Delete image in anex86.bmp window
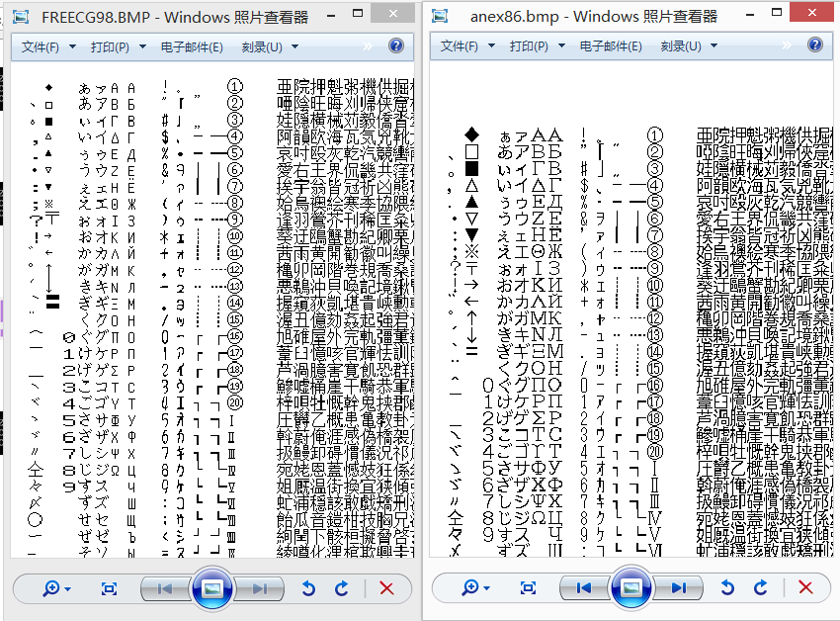This screenshot has height=621, width=840. pyautogui.click(x=805, y=587)
